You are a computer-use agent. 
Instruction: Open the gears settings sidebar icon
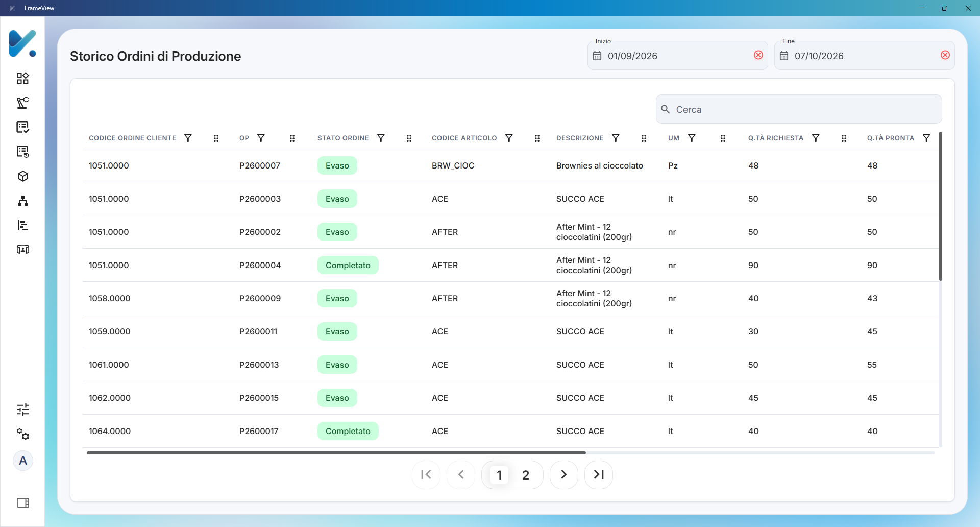coord(22,434)
